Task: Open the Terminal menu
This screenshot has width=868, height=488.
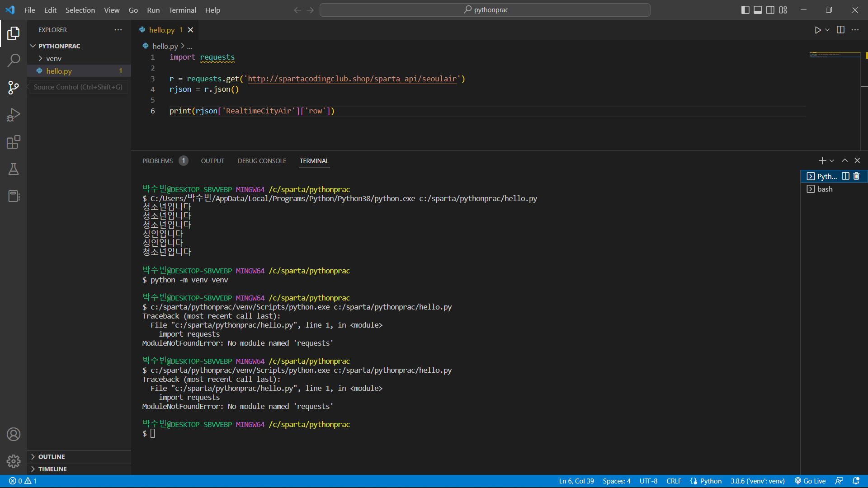Action: [182, 10]
